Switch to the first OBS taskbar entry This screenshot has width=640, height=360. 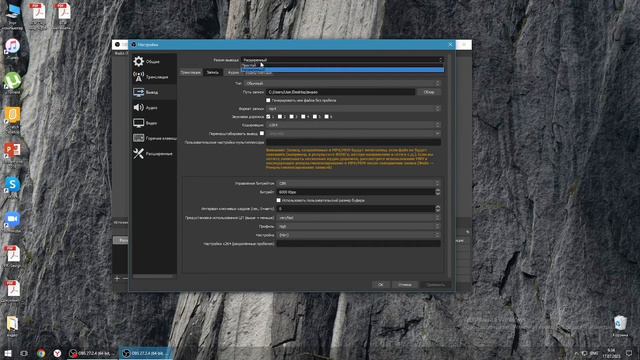91,353
